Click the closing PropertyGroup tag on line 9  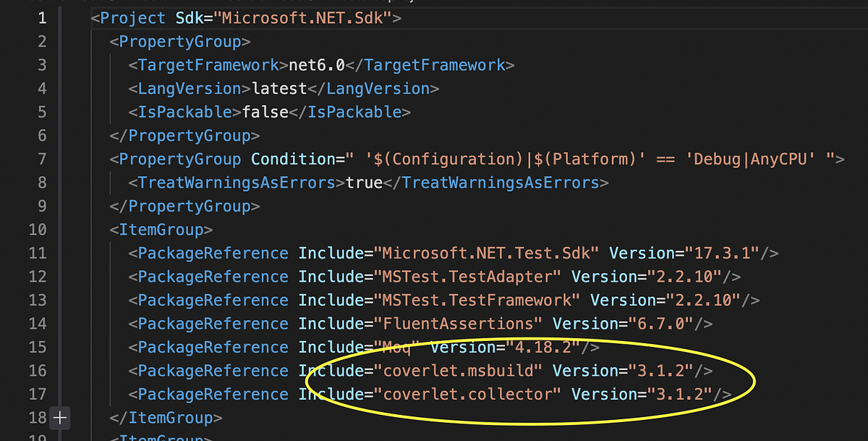point(184,206)
